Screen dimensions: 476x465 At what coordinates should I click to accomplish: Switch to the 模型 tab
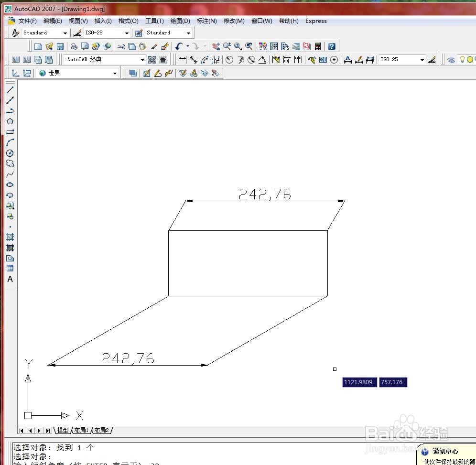tap(63, 431)
